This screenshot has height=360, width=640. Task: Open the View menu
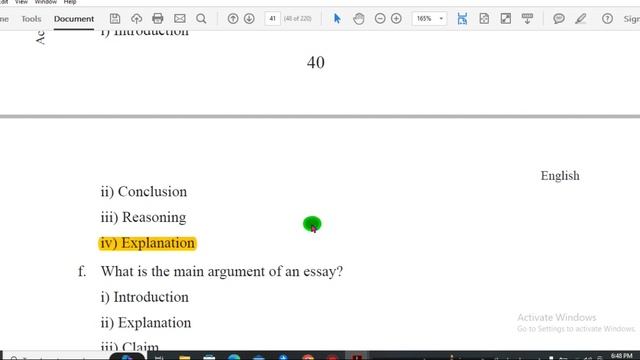point(21,2)
